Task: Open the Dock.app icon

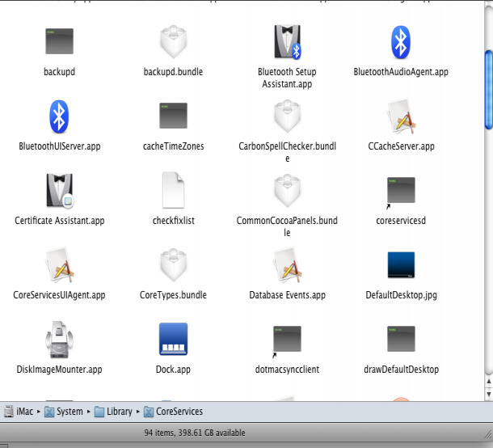Action: (173, 340)
